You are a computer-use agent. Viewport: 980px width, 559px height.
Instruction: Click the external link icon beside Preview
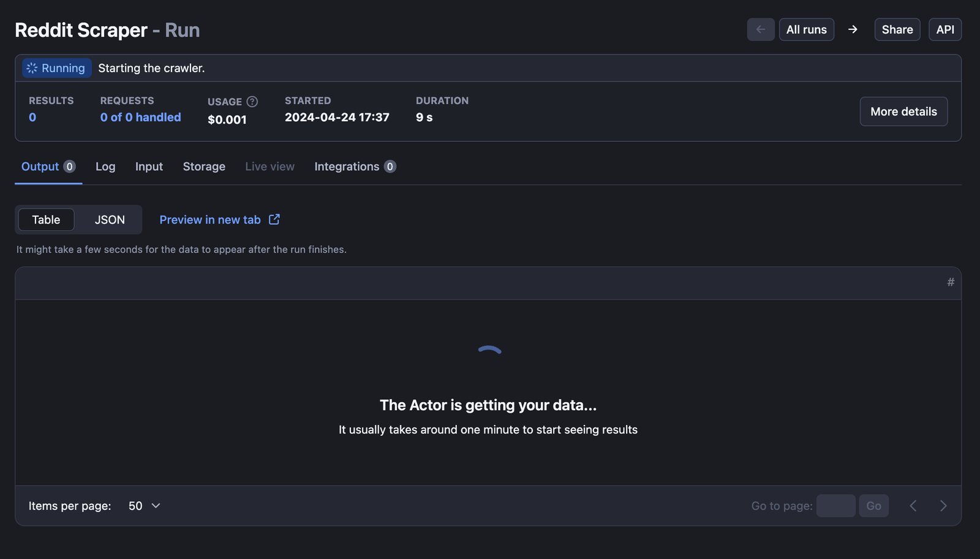(274, 219)
